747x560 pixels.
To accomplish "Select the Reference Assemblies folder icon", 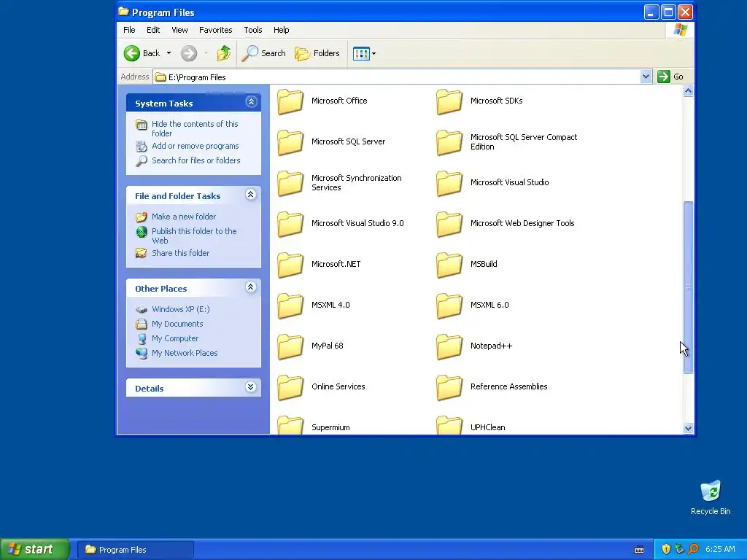I will point(449,387).
